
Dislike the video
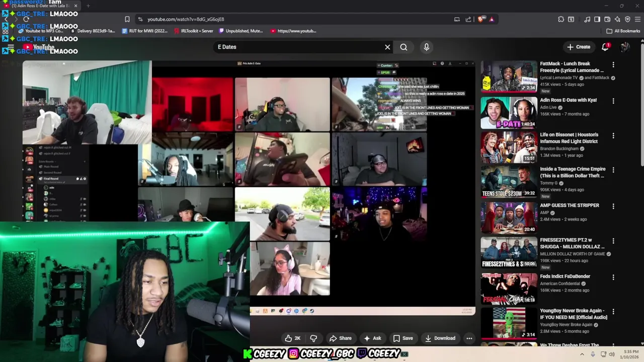[x=313, y=338]
